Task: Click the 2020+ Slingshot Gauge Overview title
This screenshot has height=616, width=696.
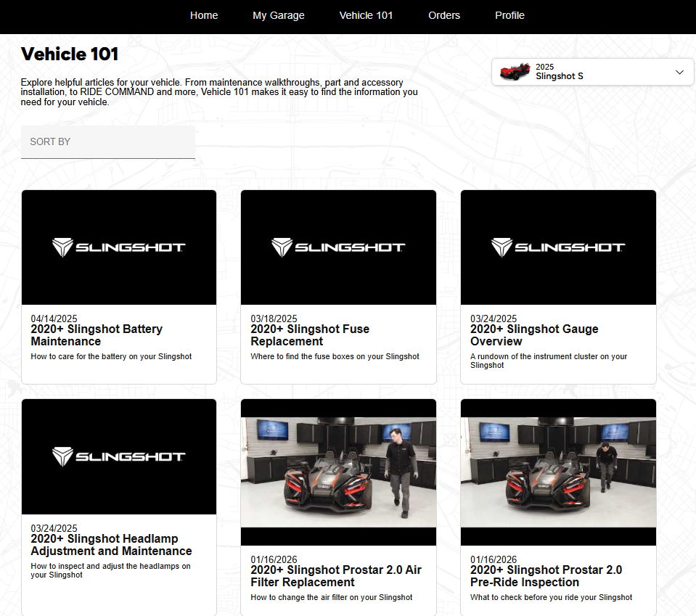Action: coord(534,335)
